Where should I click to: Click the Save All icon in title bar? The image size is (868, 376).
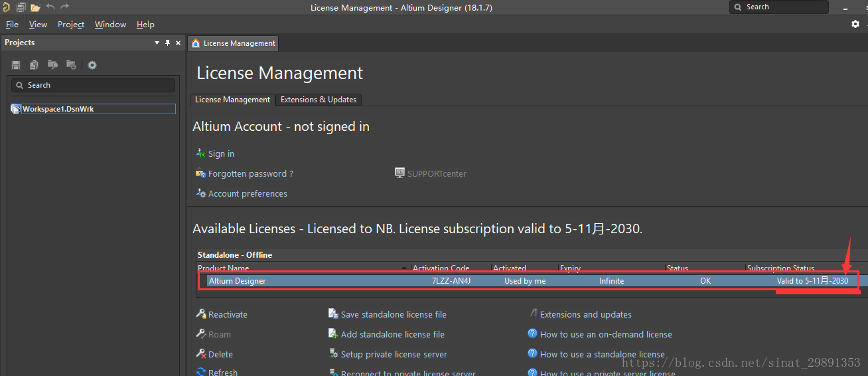(21, 7)
